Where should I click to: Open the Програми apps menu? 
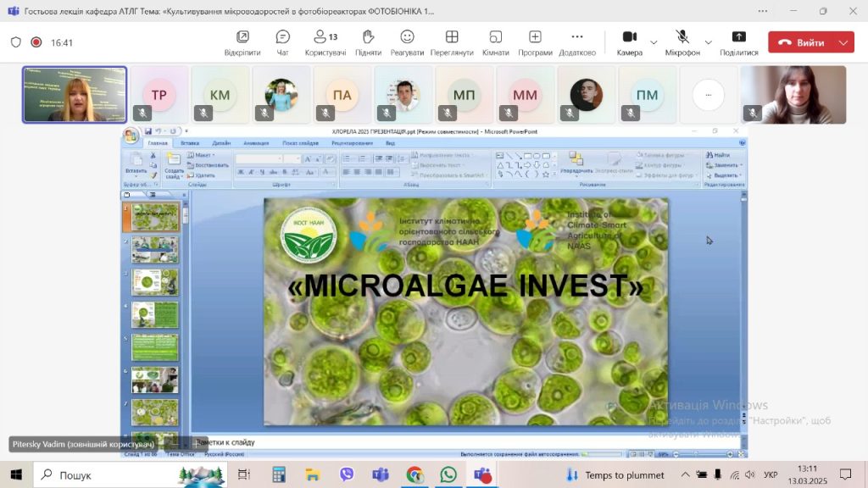535,42
